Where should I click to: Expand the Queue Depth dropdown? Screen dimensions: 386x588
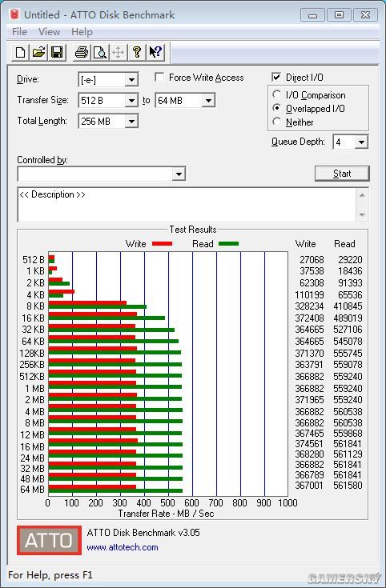point(361,142)
